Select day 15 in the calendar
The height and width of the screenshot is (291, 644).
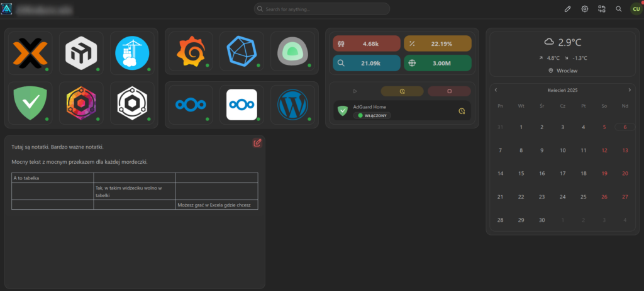coord(521,174)
